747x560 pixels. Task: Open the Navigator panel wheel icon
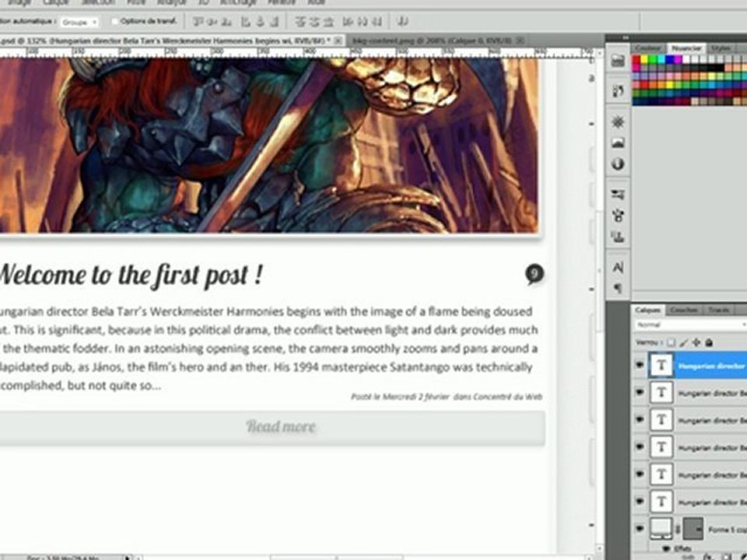[x=618, y=122]
